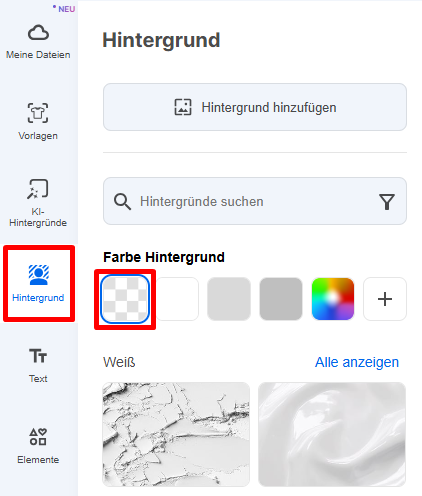This screenshot has height=496, width=422.
Task: Select the Hintergrund sidebar icon
Action: coord(39,275)
